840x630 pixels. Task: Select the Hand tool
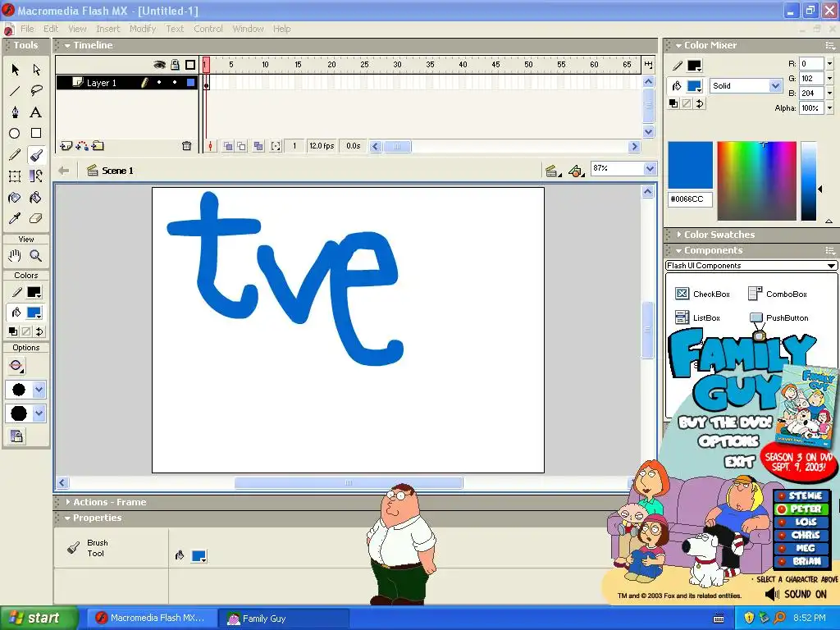coord(15,256)
